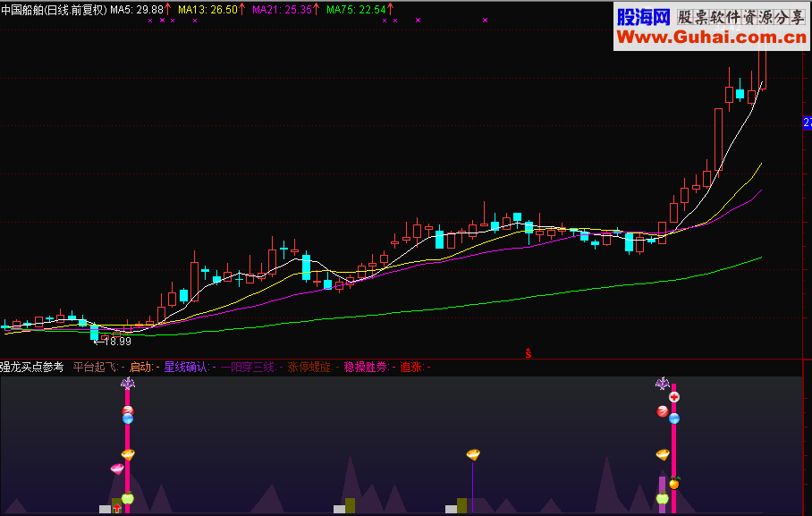This screenshot has width=812, height=516.
Task: Click the small red up-arrow icon at the panel bottom
Action: pyautogui.click(x=117, y=508)
